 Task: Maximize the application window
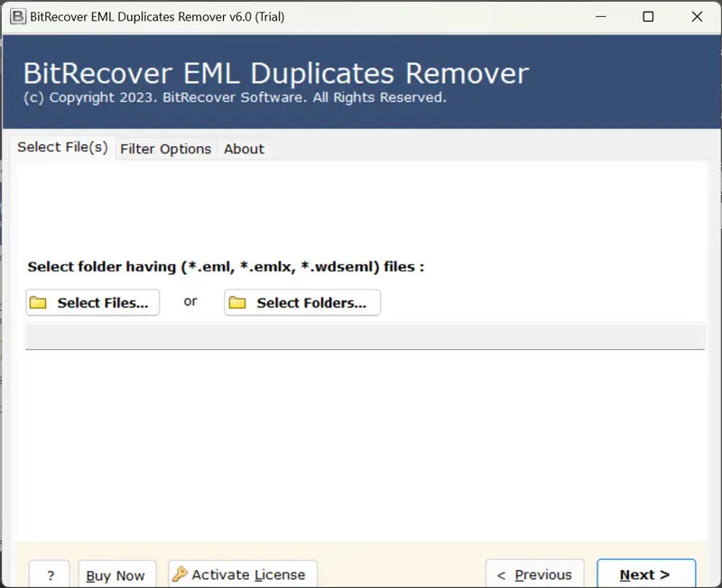648,17
